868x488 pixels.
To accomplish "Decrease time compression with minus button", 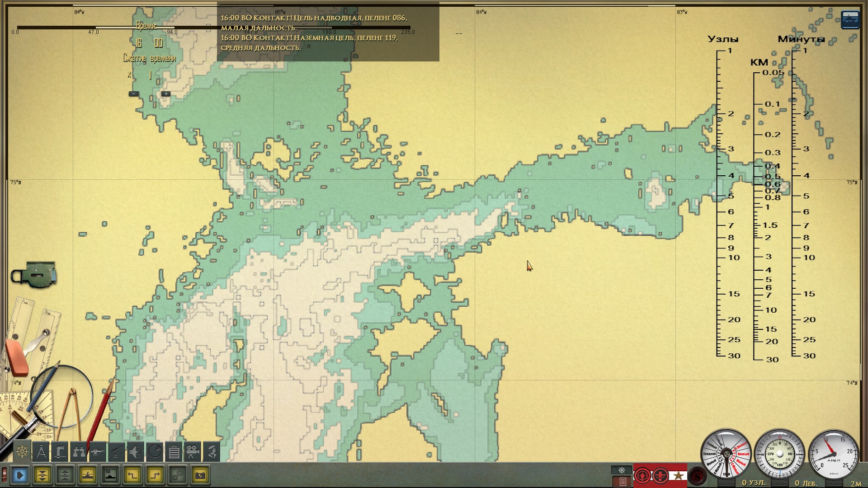I will (x=134, y=94).
